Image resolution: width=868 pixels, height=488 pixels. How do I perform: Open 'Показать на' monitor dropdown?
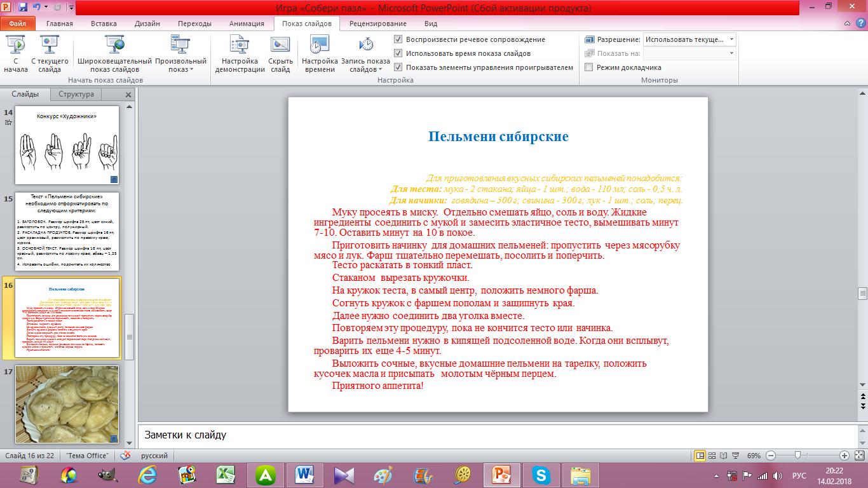[x=689, y=53]
